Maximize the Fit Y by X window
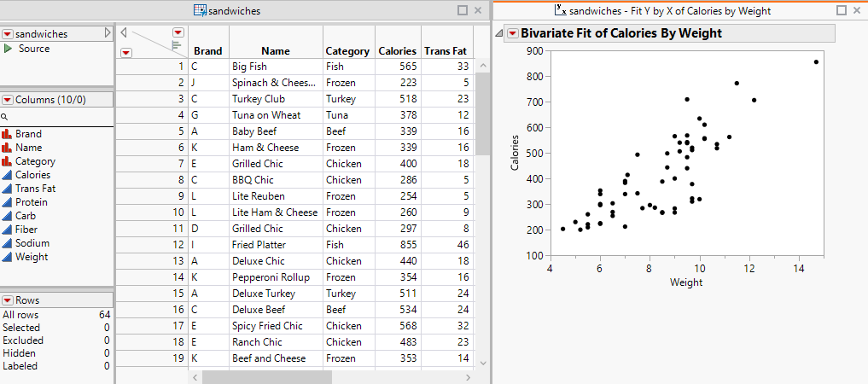868x384 pixels. pyautogui.click(x=842, y=10)
